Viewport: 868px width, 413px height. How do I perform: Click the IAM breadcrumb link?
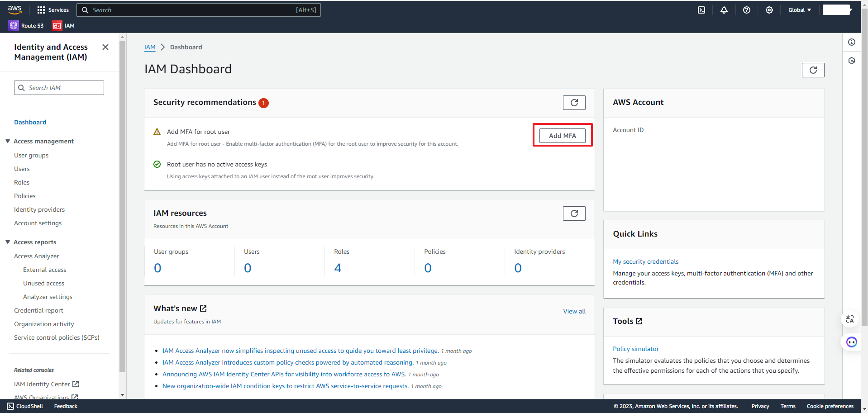pyautogui.click(x=150, y=47)
